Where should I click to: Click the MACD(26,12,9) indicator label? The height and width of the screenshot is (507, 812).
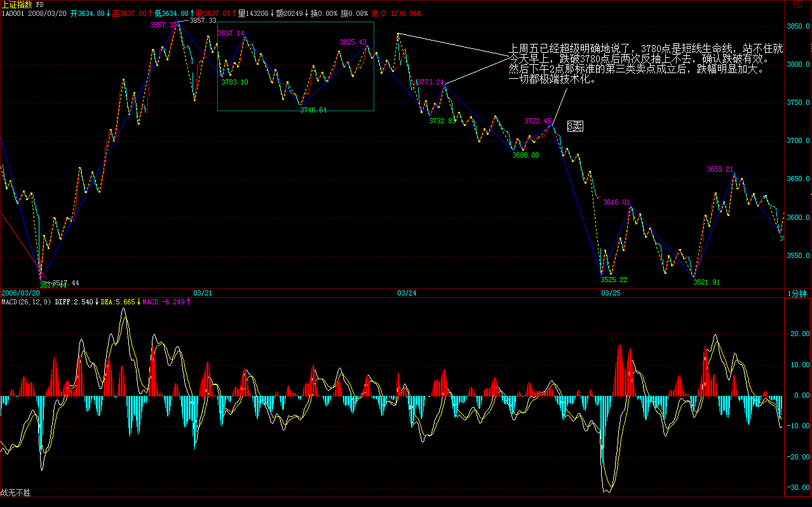tap(25, 302)
